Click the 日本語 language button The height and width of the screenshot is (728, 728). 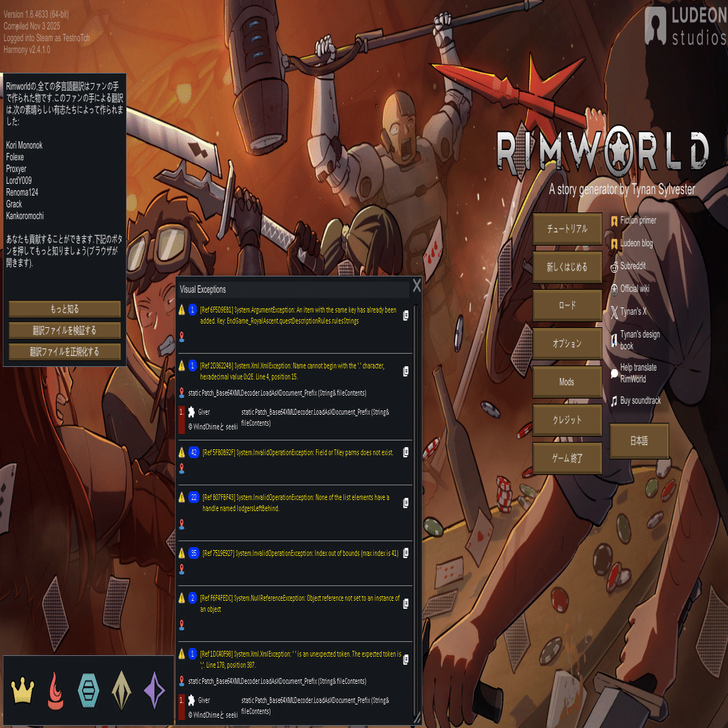click(638, 441)
